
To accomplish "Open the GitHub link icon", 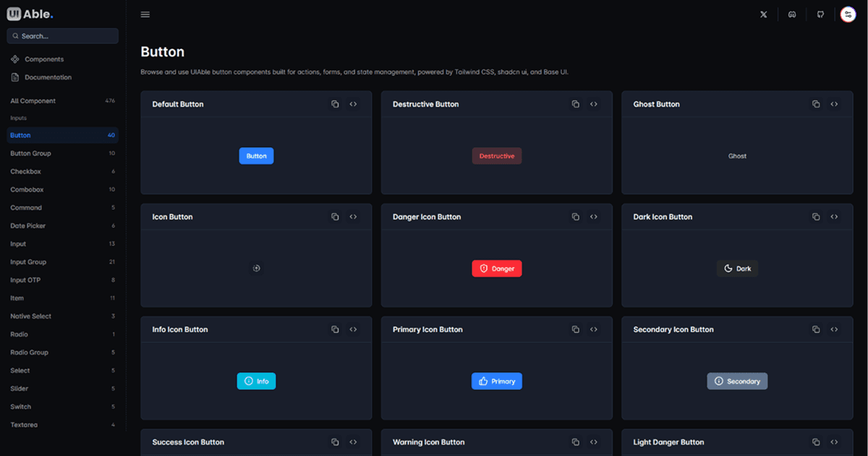I will coord(820,14).
